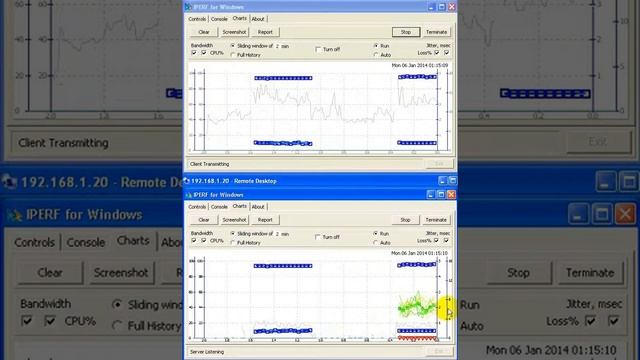Screen dimensions: 640x360
Task: Click the IPERF icon in the Client Transmitting window title bar
Action: click(188, 7)
